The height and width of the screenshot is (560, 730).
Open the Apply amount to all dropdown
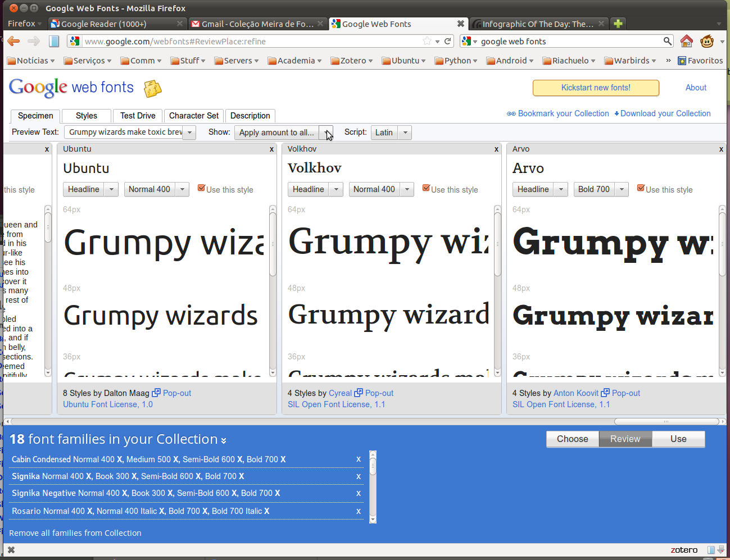pos(326,133)
